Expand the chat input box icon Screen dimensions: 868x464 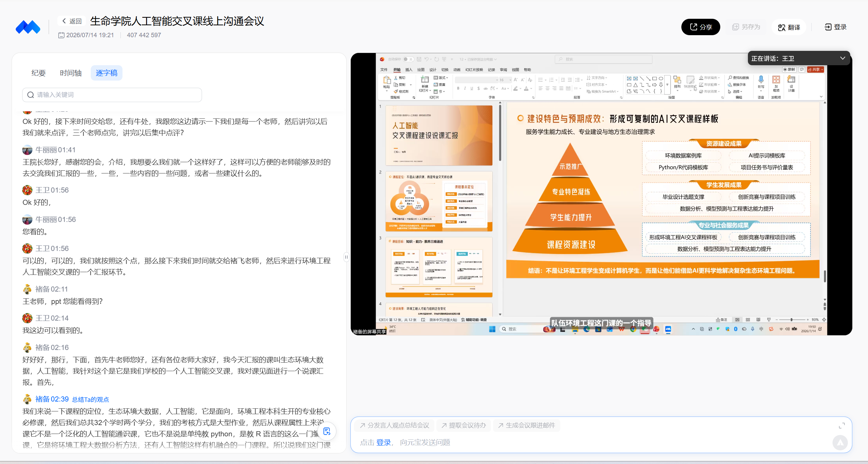pos(842,425)
